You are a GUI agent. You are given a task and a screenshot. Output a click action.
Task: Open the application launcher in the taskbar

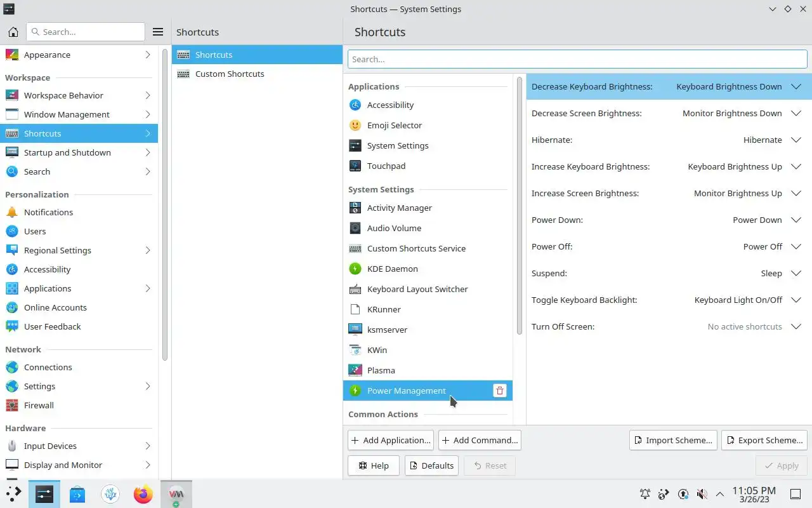[x=13, y=494]
